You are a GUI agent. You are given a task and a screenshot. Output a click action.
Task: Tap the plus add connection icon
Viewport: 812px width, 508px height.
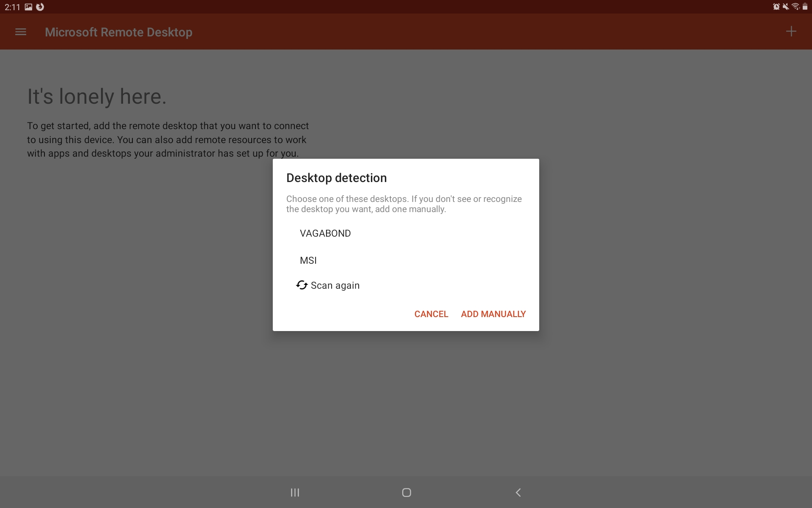click(791, 32)
